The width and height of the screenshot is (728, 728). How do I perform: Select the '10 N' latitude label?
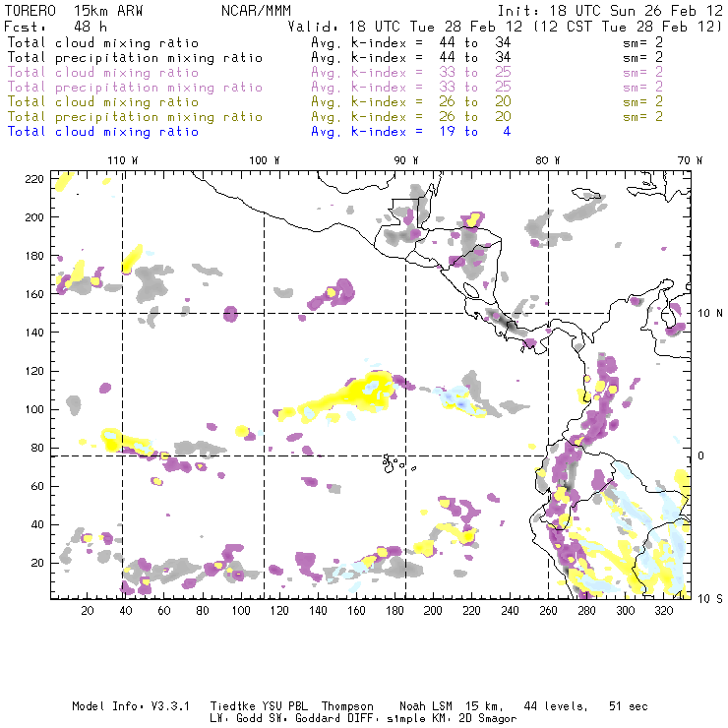point(710,314)
